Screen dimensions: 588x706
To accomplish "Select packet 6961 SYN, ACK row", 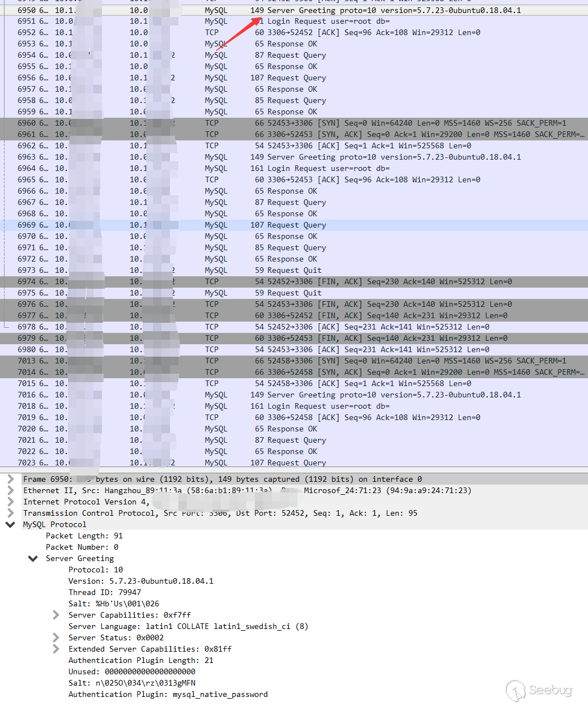I will 294,135.
